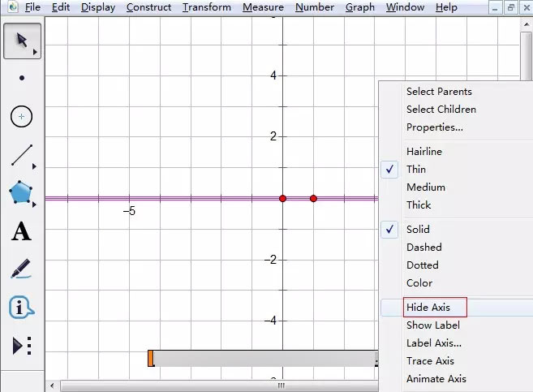533x392 pixels.
Task: Open the Information tool
Action: (22, 308)
